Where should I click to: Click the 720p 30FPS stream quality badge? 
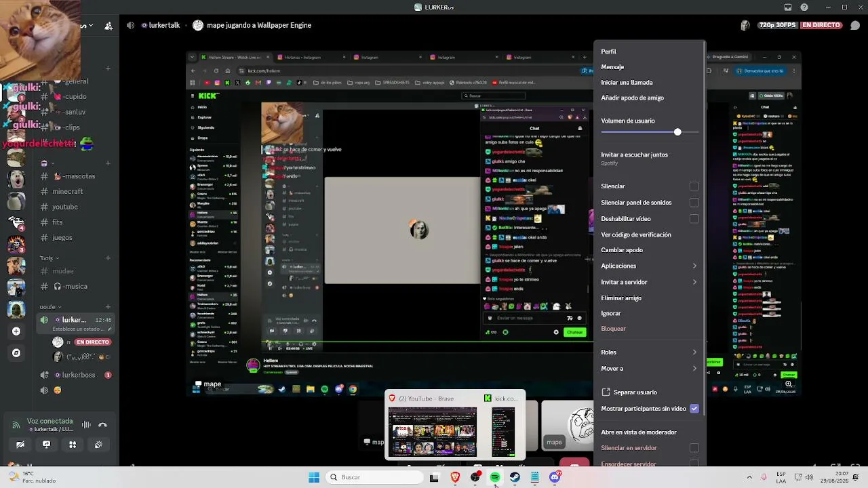[778, 25]
